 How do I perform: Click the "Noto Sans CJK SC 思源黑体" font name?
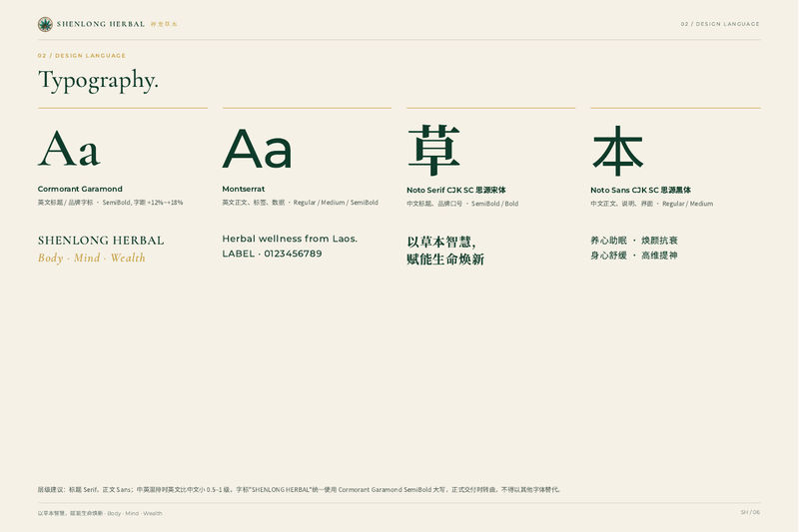pyautogui.click(x=640, y=190)
